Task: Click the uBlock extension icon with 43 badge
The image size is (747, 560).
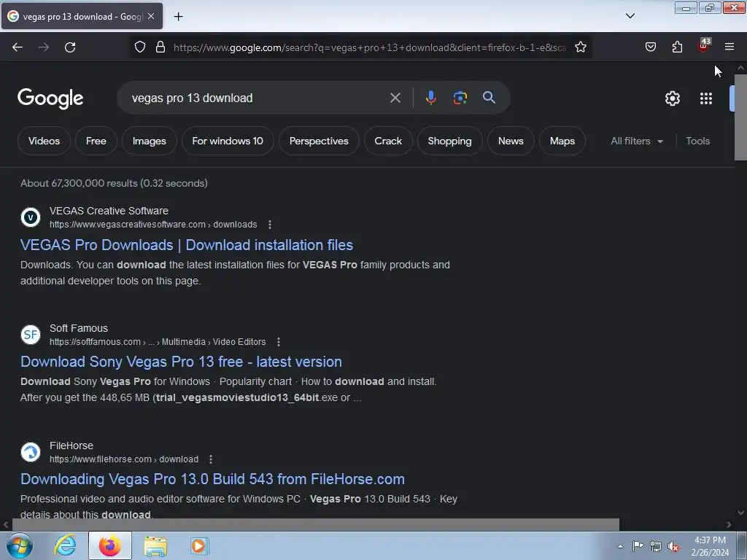Action: tap(704, 46)
